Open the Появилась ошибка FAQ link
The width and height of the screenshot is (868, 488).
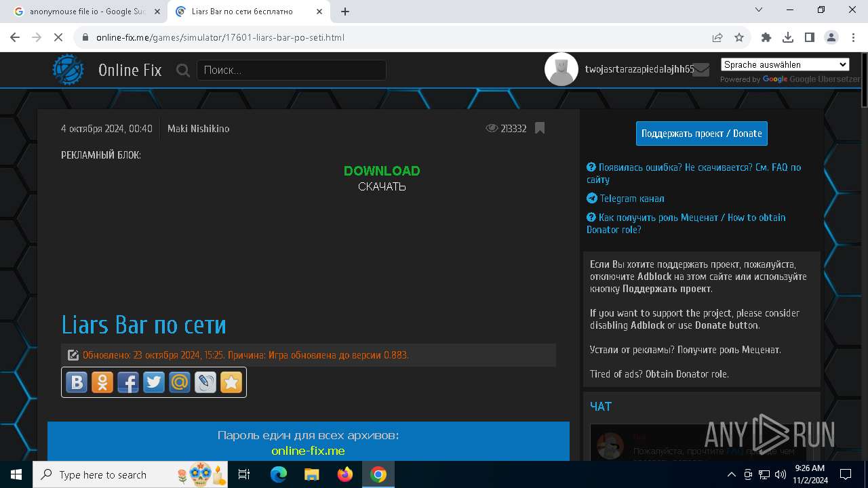[694, 174]
